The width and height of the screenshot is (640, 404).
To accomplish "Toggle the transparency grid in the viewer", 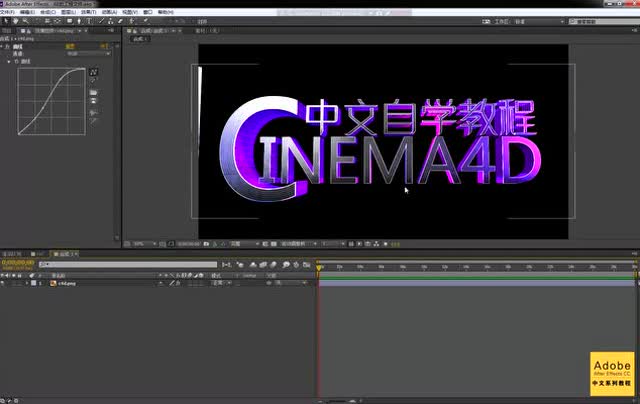I will click(x=274, y=244).
